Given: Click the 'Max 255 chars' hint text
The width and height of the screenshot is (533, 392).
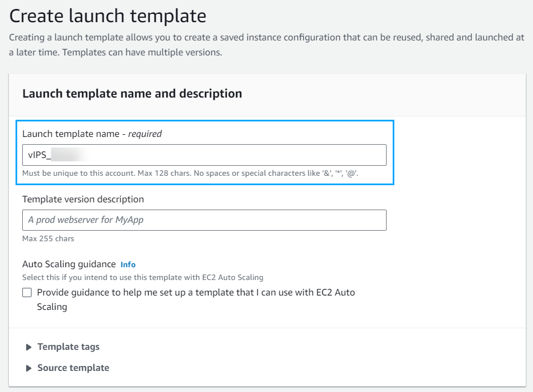Looking at the screenshot, I should click(x=48, y=238).
